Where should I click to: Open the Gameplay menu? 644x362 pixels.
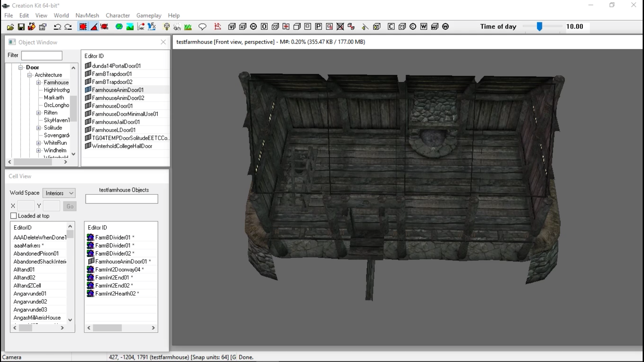pyautogui.click(x=149, y=15)
